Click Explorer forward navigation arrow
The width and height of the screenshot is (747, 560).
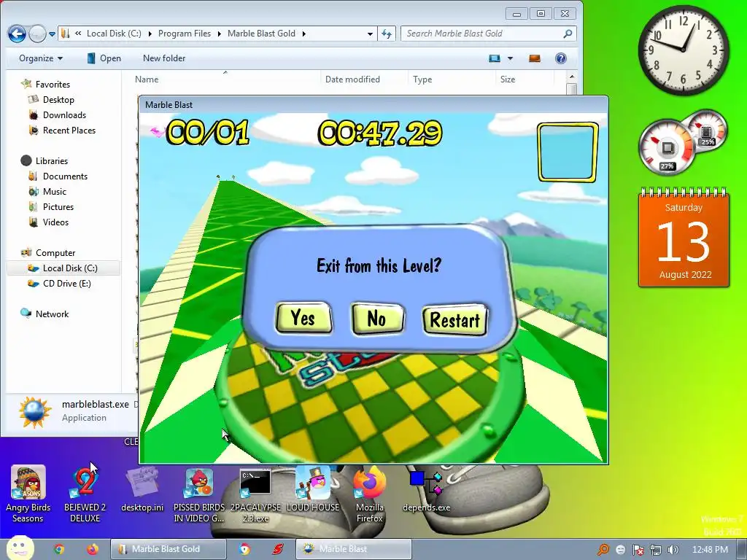click(37, 34)
